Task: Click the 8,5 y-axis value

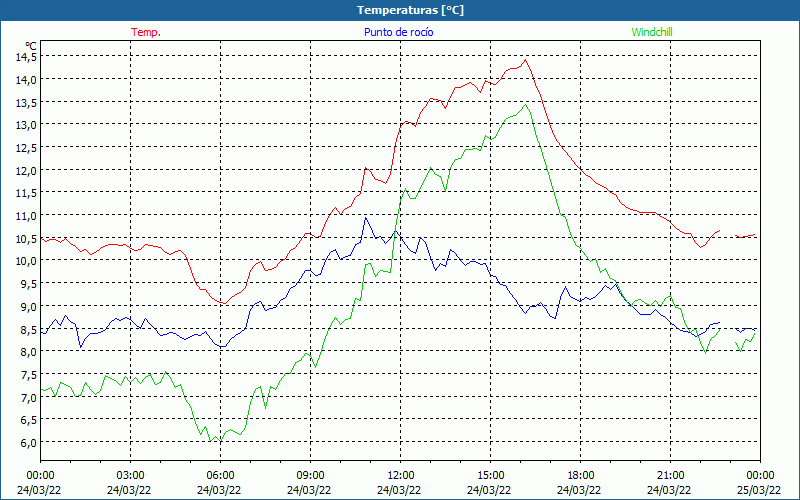Action: click(29, 329)
